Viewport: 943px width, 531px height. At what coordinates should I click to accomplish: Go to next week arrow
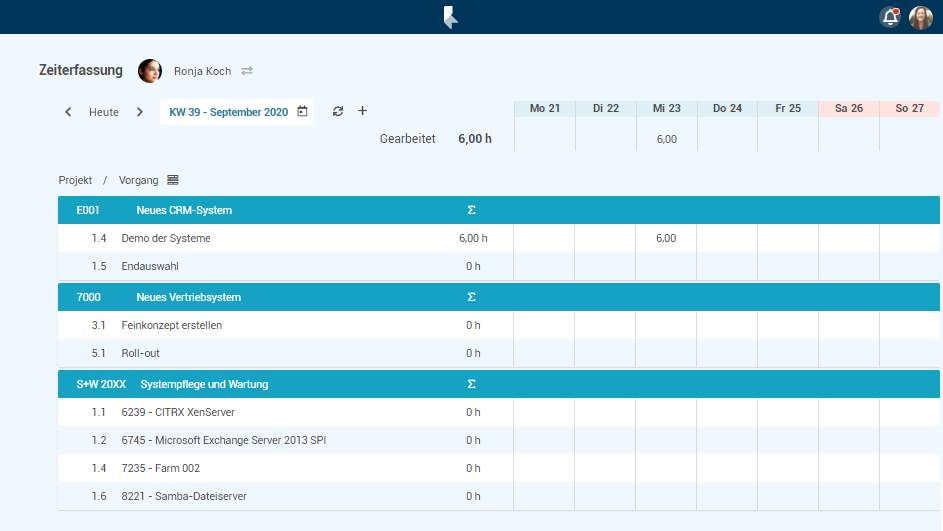(140, 112)
